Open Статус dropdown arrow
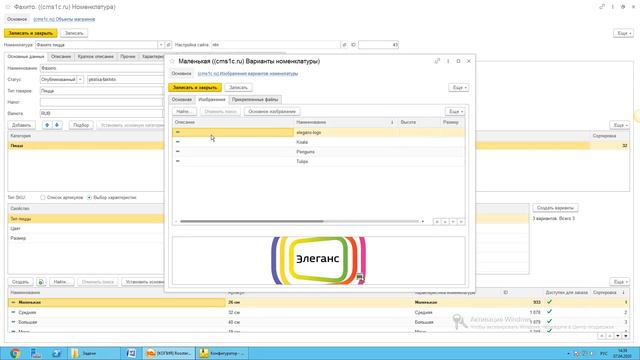This screenshot has width=640, height=360. tap(80, 80)
